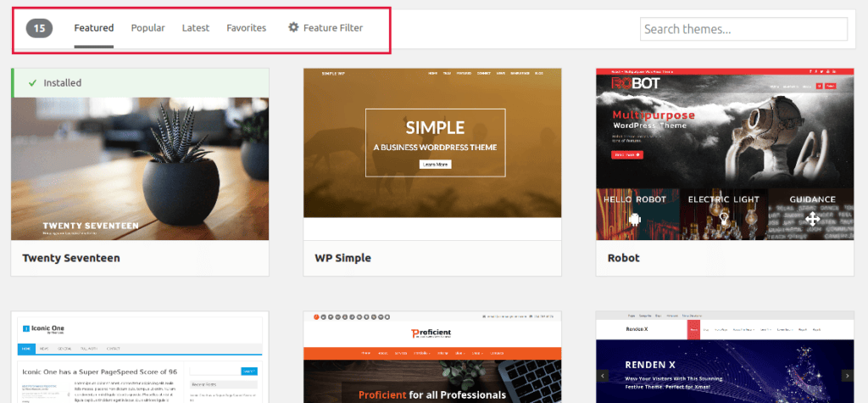Switch to the Popular themes tab

pos(147,28)
